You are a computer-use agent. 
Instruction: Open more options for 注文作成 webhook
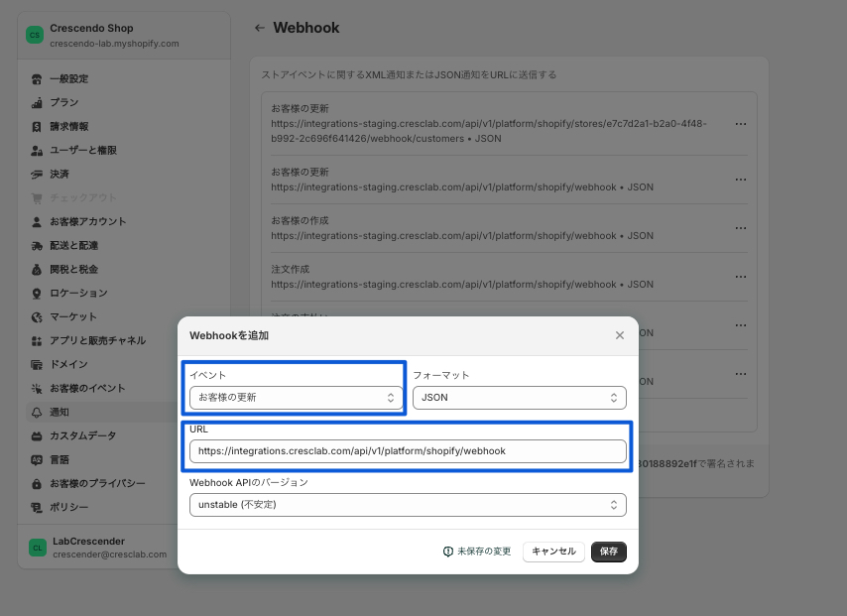point(740,277)
